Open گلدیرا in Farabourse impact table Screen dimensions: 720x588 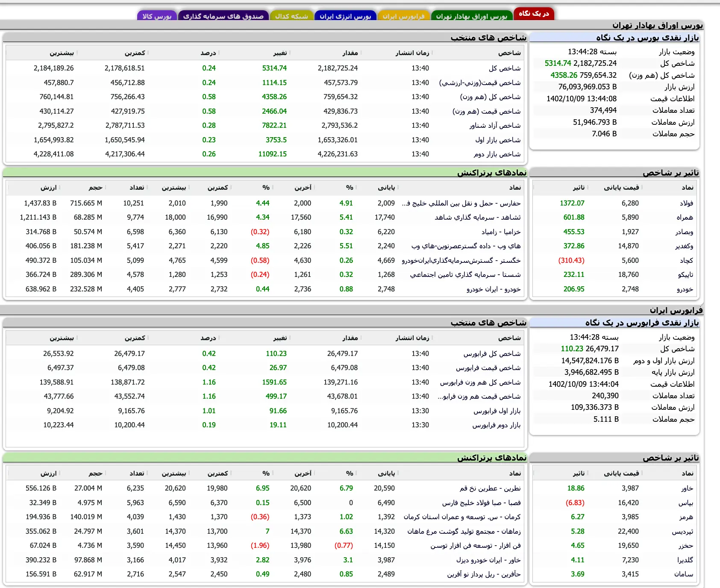pyautogui.click(x=685, y=560)
